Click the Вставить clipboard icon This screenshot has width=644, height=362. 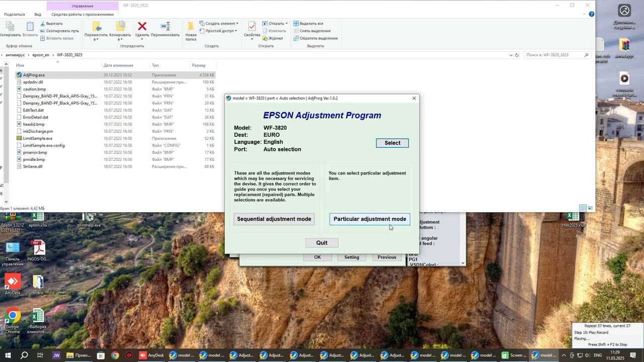click(x=30, y=27)
